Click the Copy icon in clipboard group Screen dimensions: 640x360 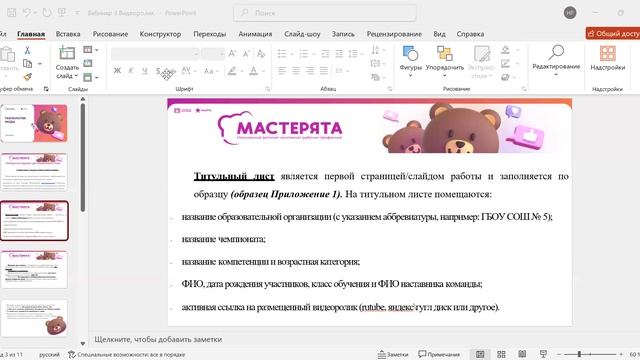[27, 64]
